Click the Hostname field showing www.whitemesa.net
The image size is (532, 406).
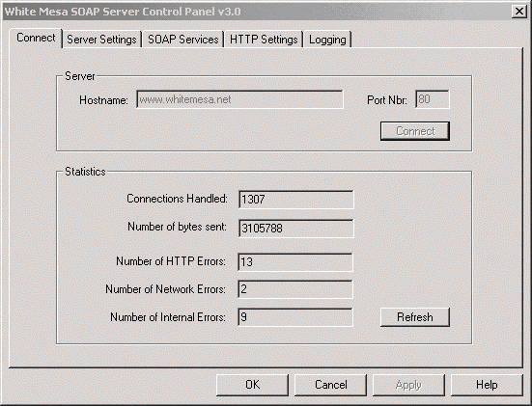(239, 99)
